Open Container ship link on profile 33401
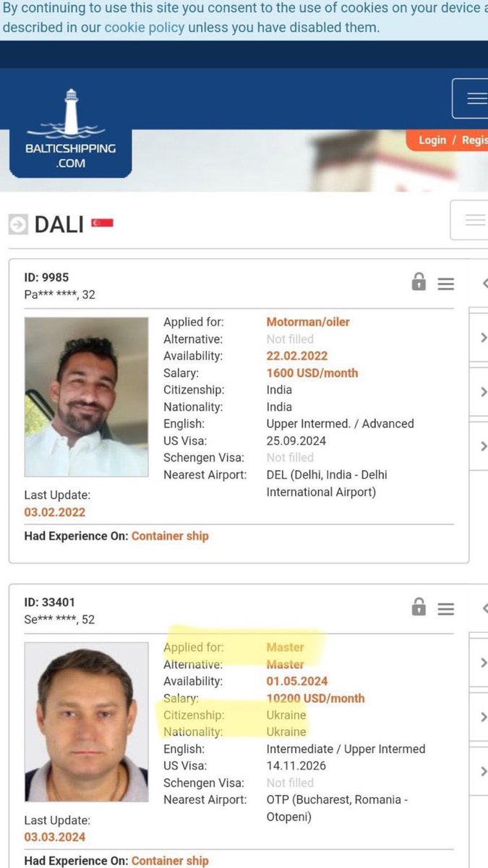 click(170, 861)
